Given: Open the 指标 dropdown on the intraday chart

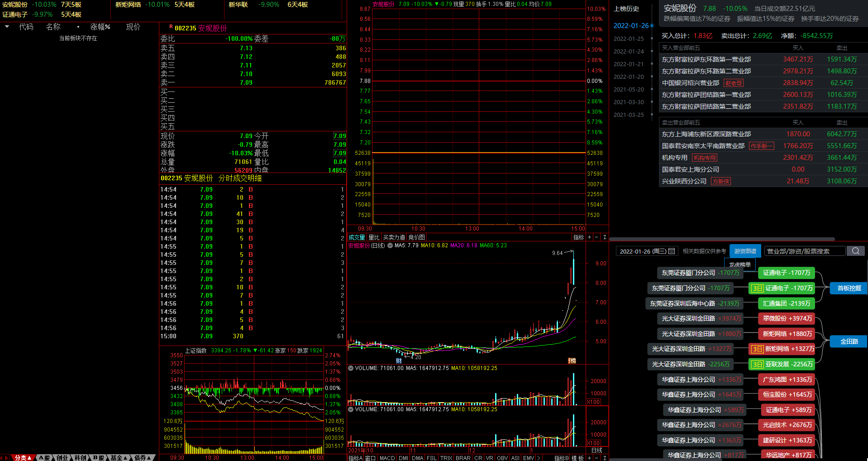Looking at the screenshot, I should click(578, 237).
